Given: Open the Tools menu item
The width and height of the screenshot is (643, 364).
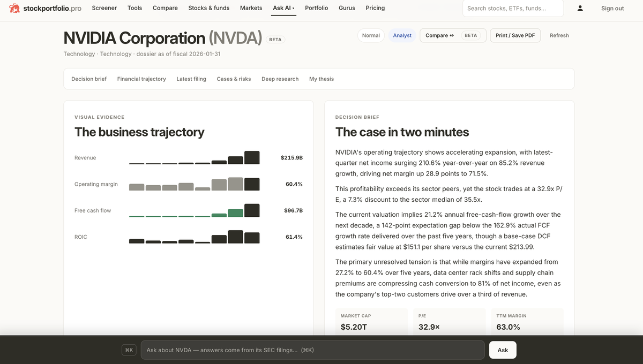Looking at the screenshot, I should (135, 8).
